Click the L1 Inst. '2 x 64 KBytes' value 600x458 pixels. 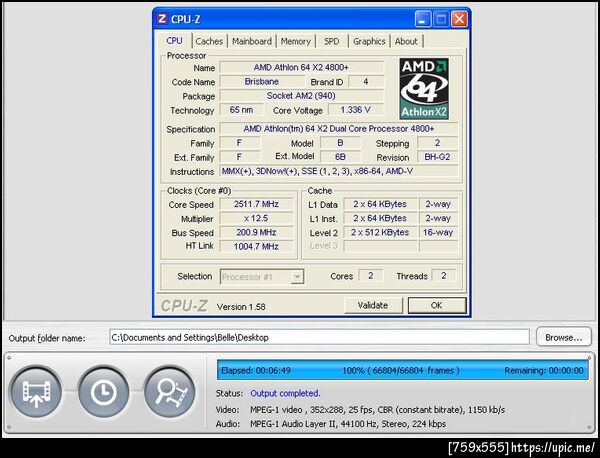380,218
